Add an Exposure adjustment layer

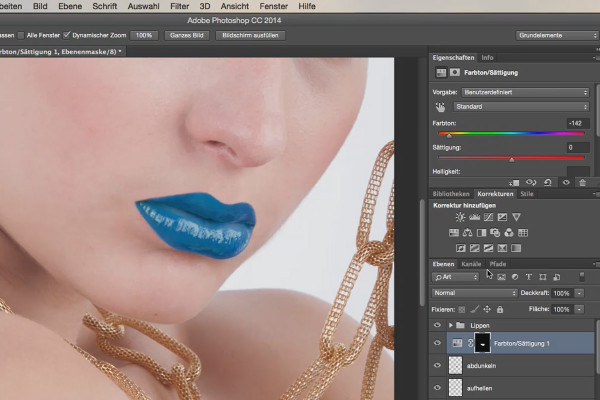click(x=502, y=217)
